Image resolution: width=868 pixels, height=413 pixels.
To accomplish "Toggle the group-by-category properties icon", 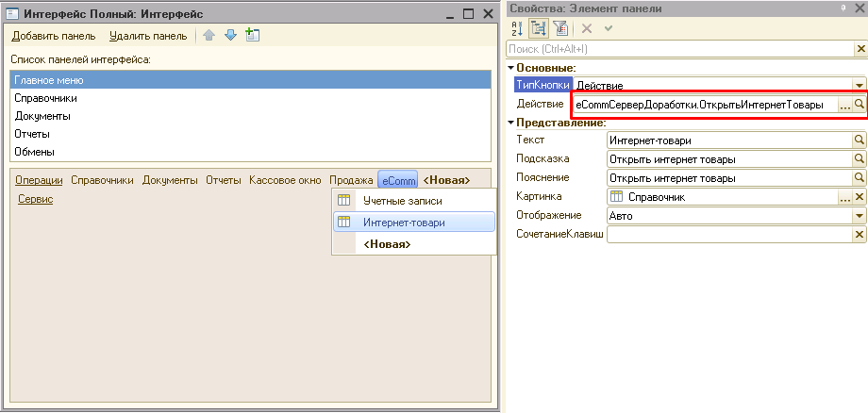I will pyautogui.click(x=539, y=29).
